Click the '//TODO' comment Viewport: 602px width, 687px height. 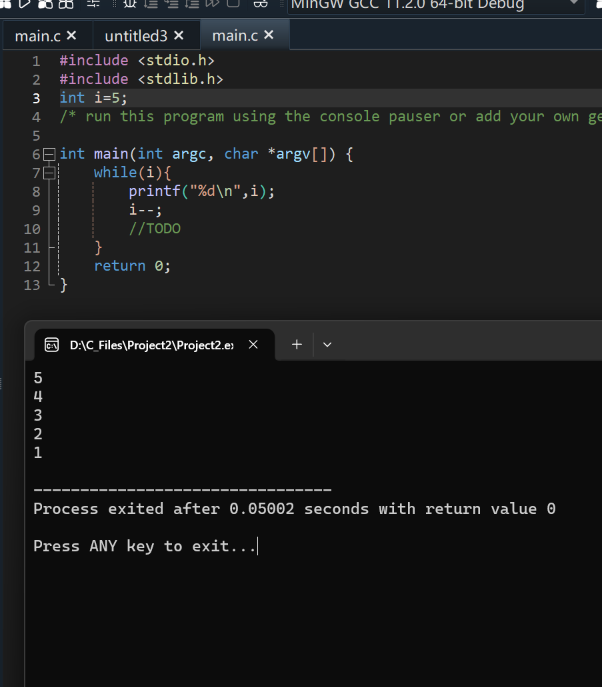point(155,229)
